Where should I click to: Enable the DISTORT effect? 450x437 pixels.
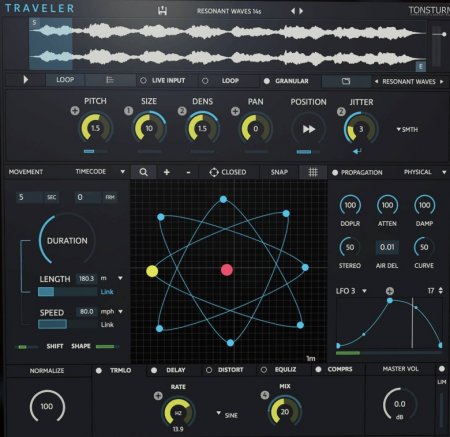pyautogui.click(x=209, y=370)
